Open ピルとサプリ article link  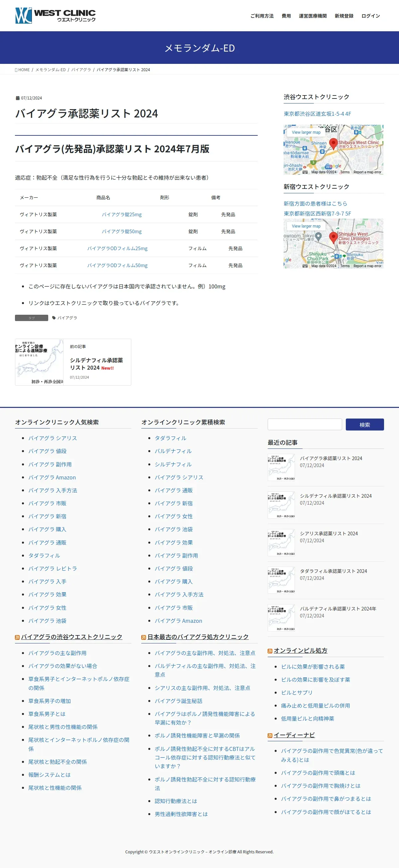coord(297,692)
